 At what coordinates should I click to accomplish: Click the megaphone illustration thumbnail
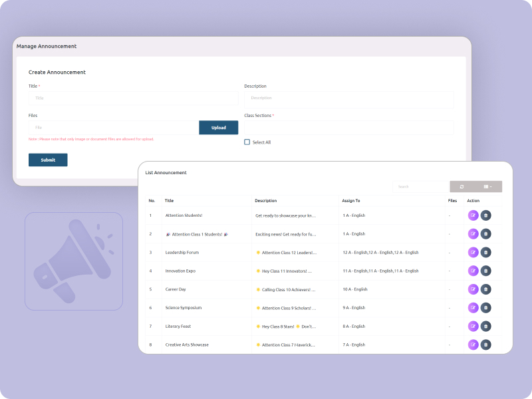(73, 260)
